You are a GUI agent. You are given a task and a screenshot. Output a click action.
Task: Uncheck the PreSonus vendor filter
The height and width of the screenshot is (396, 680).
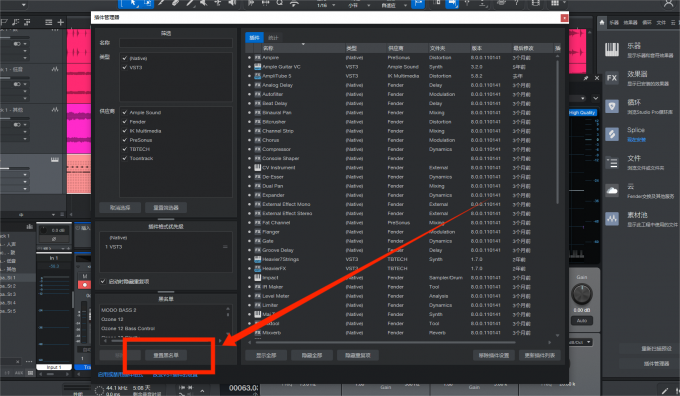click(125, 140)
